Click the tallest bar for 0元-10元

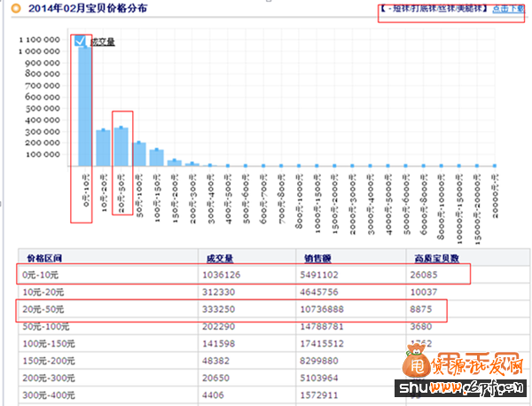[84, 106]
